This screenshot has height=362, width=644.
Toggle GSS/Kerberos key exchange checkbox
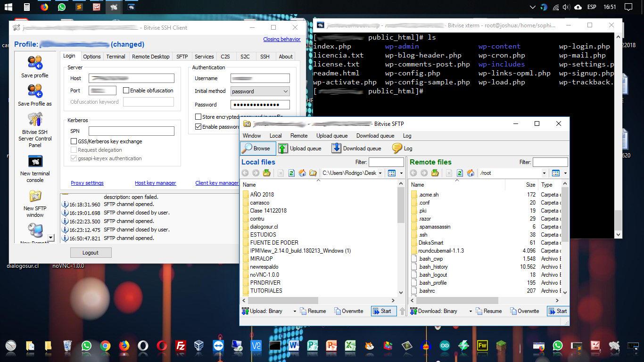(x=74, y=141)
